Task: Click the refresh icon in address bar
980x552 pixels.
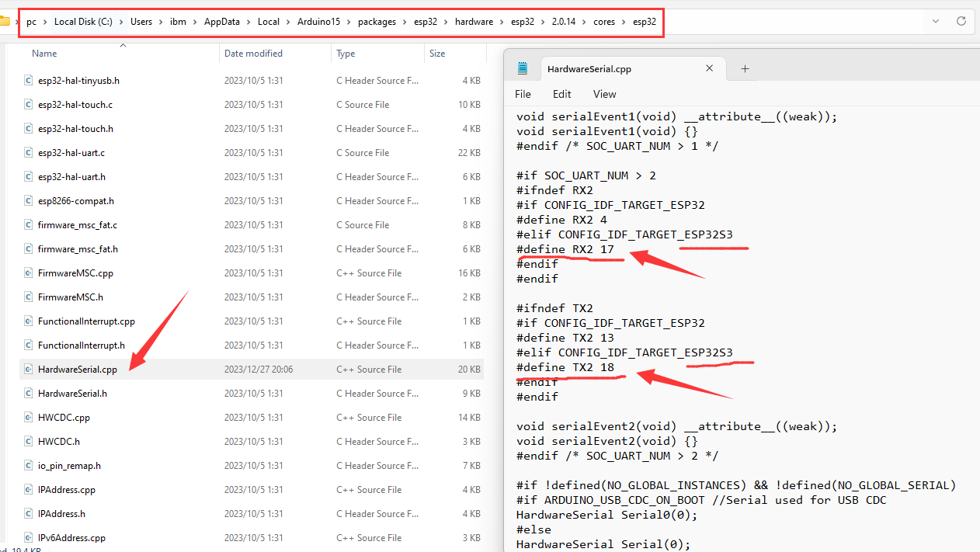Action: tap(961, 22)
